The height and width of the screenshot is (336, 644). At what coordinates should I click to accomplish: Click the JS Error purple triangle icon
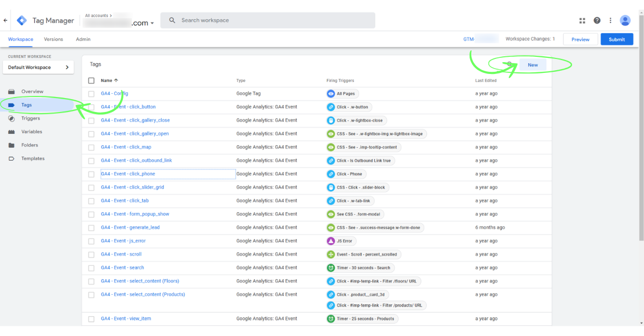331,241
